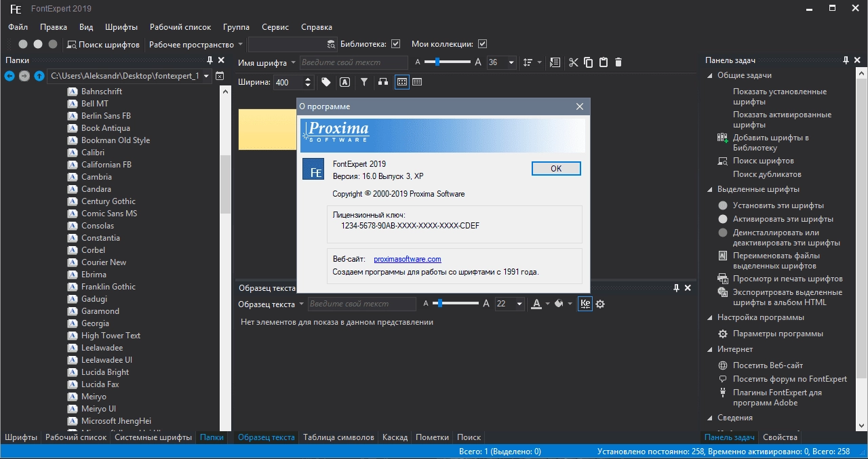Copy selected fonts icon

tap(589, 62)
